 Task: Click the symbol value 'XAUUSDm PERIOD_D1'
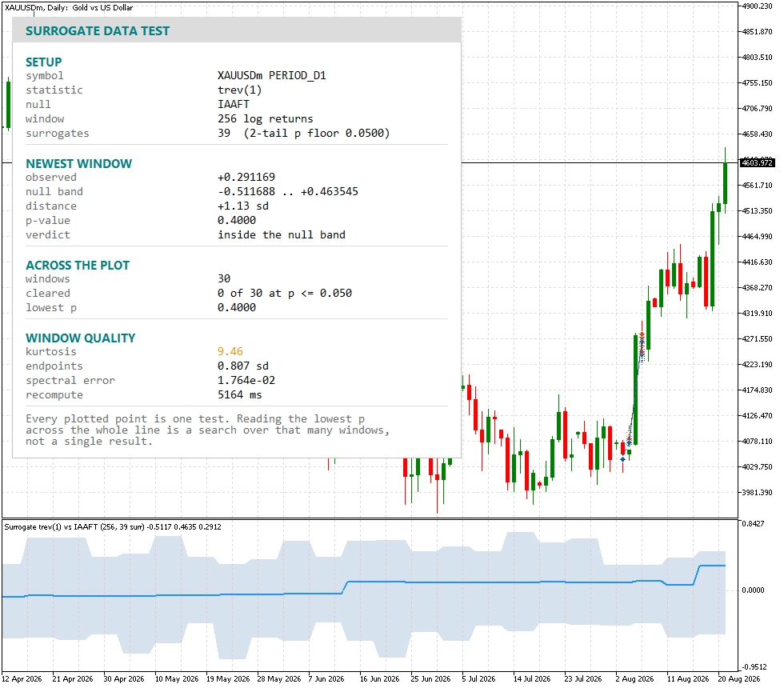click(271, 75)
